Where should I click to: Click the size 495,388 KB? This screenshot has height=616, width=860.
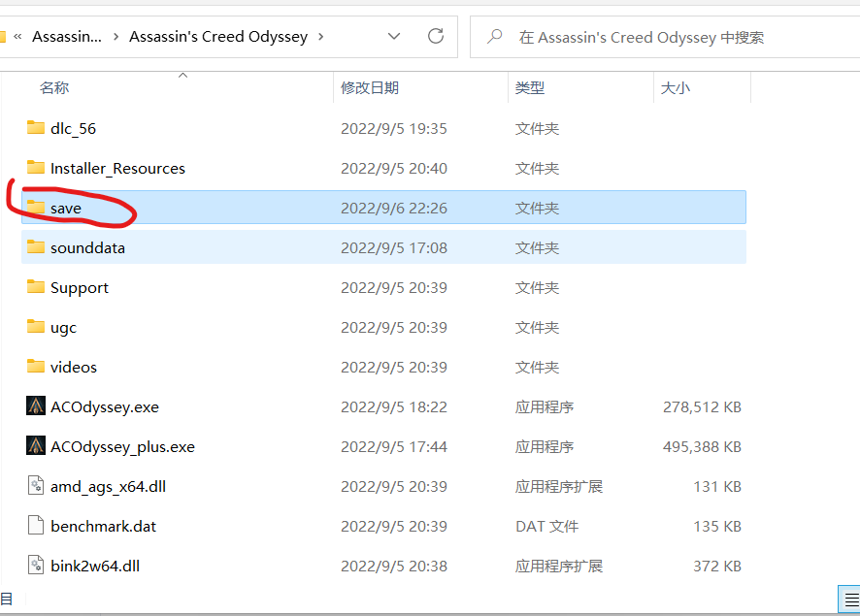point(702,447)
